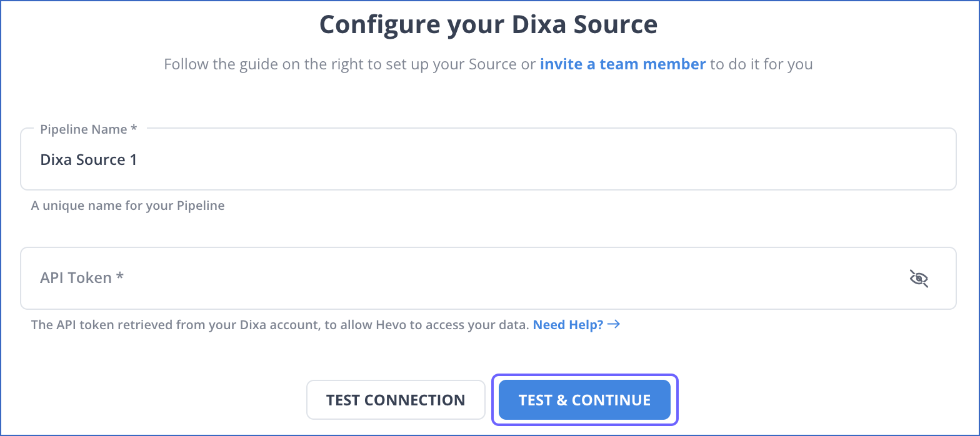980x436 pixels.
Task: Toggle API token visibility with the eye icon
Action: pos(918,278)
